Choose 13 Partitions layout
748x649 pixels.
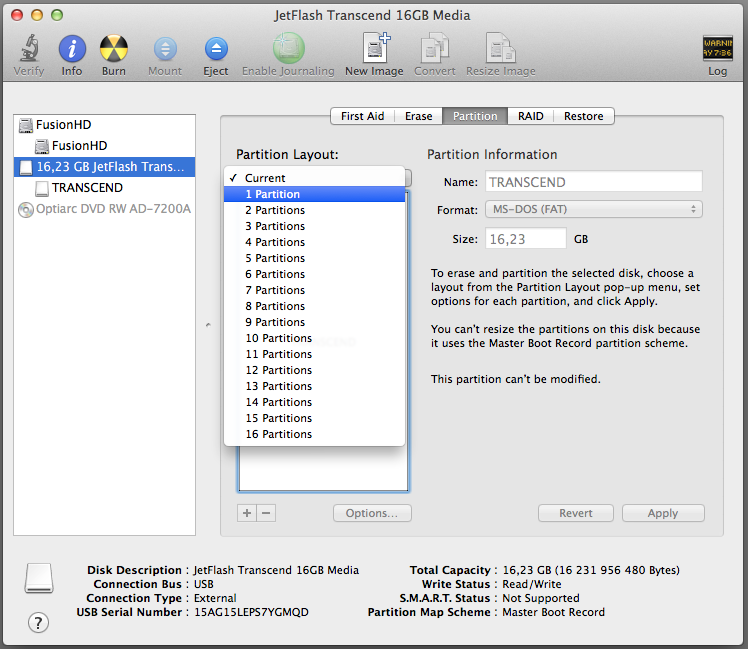pos(314,386)
